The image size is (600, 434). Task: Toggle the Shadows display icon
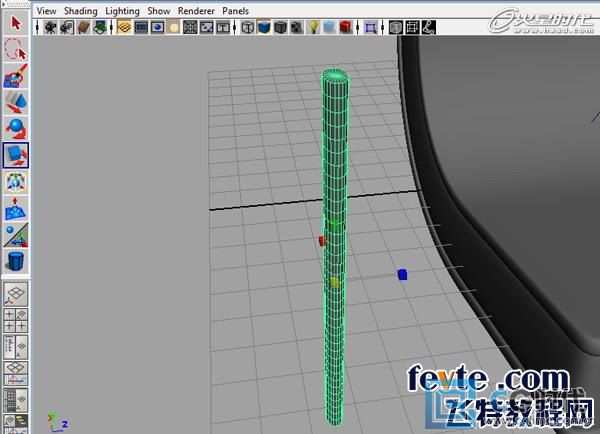[x=329, y=28]
